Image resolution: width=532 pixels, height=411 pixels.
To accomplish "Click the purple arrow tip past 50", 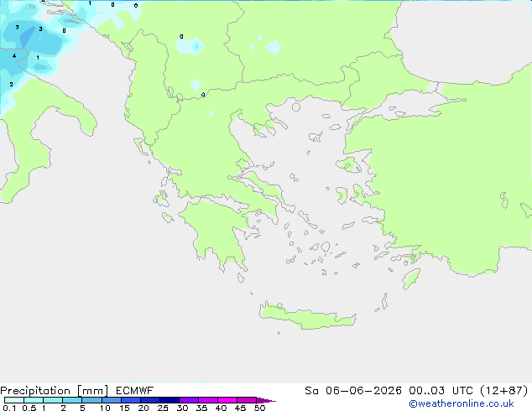I will (266, 400).
